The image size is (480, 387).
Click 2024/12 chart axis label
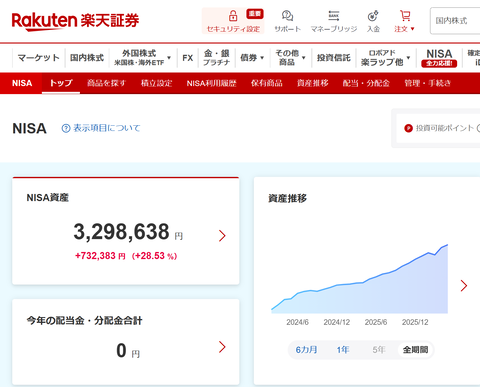click(x=337, y=322)
